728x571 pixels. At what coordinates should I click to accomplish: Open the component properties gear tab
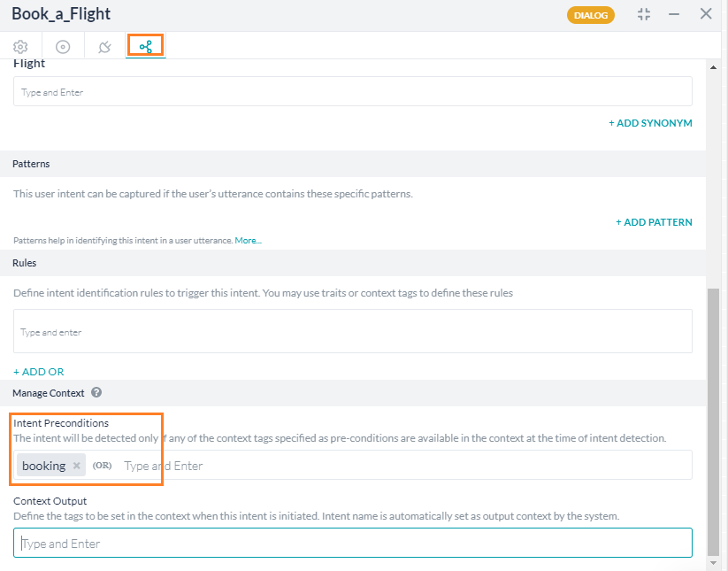click(x=20, y=47)
